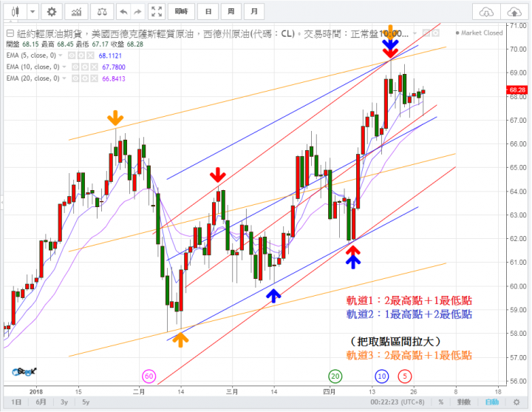Enable the 對數 log scale button

pyautogui.click(x=463, y=402)
